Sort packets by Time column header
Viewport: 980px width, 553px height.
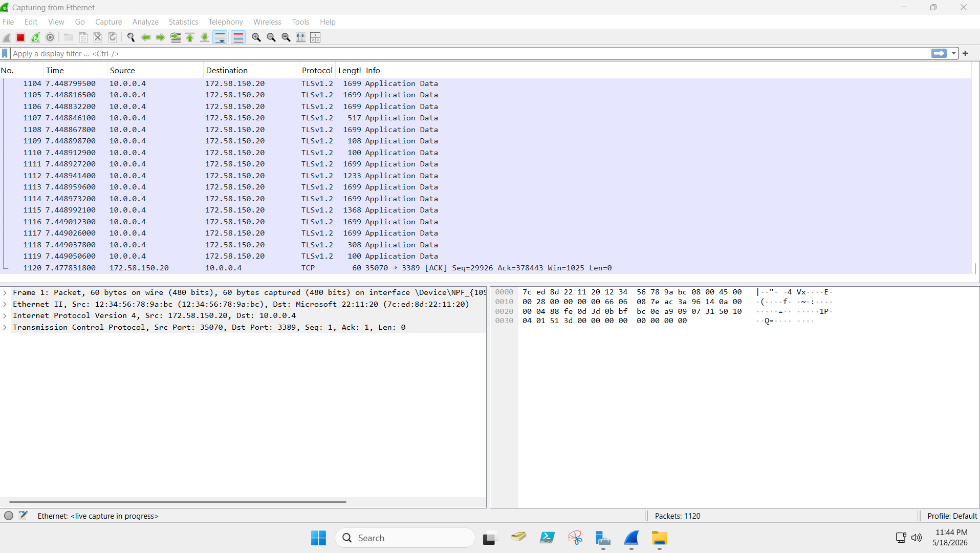tap(75, 71)
